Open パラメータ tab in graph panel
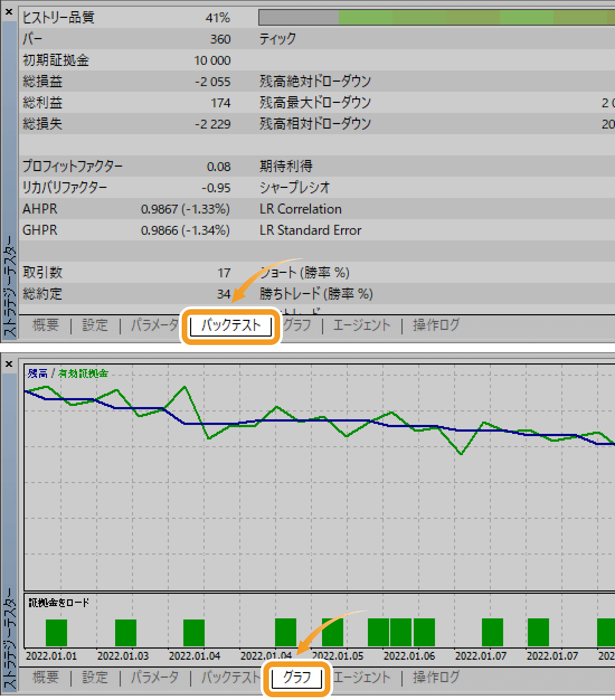This screenshot has width=615, height=700. click(x=154, y=677)
